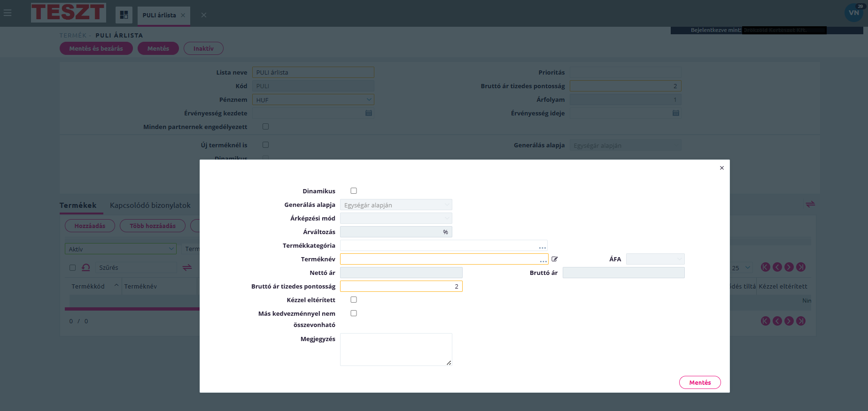Click the Kézzel eltérített column header
The height and width of the screenshot is (411, 868).
click(x=783, y=287)
